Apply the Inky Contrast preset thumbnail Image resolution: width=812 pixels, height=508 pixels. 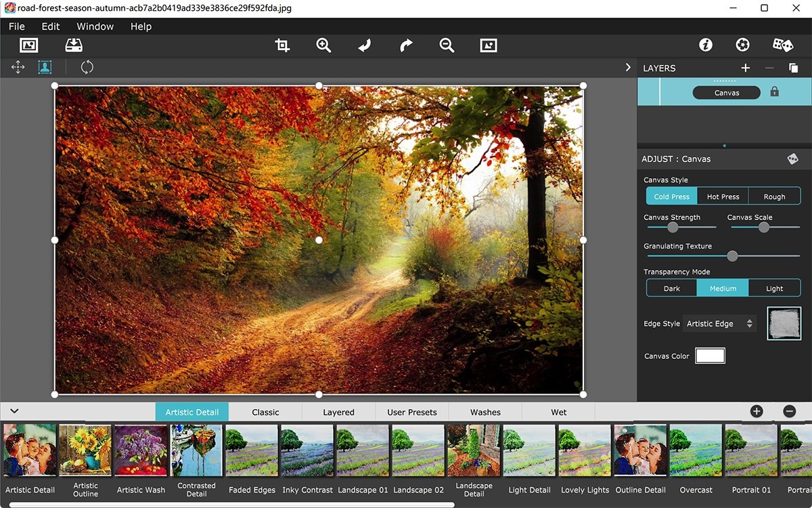(x=307, y=450)
